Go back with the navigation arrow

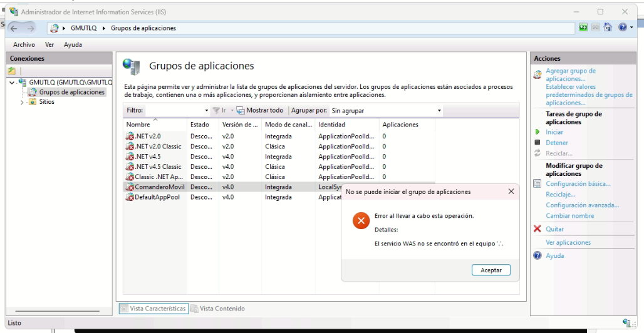click(14, 28)
